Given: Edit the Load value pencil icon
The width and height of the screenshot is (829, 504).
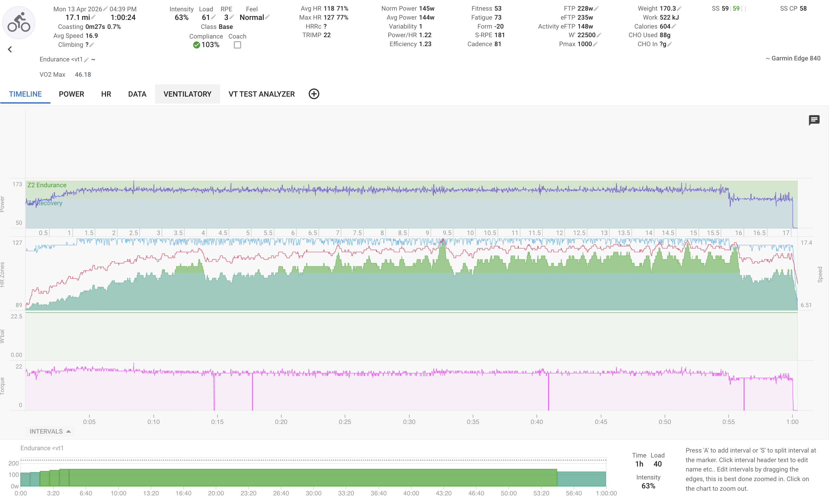Looking at the screenshot, I should (x=213, y=18).
